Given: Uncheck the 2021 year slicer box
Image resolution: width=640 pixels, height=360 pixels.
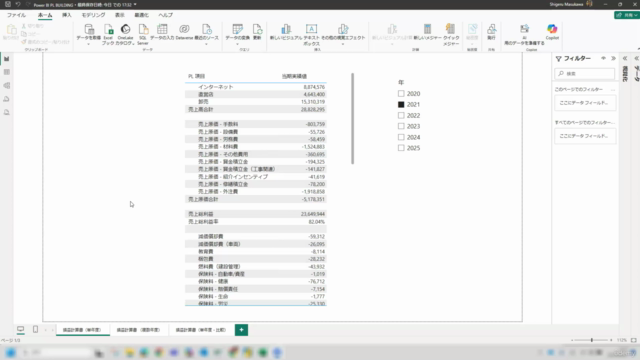Looking at the screenshot, I should coord(401,104).
